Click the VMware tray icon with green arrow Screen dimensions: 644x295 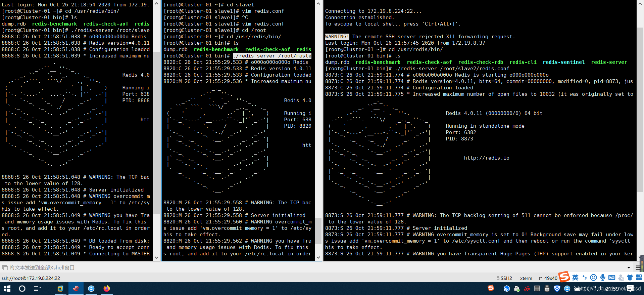[517, 289]
